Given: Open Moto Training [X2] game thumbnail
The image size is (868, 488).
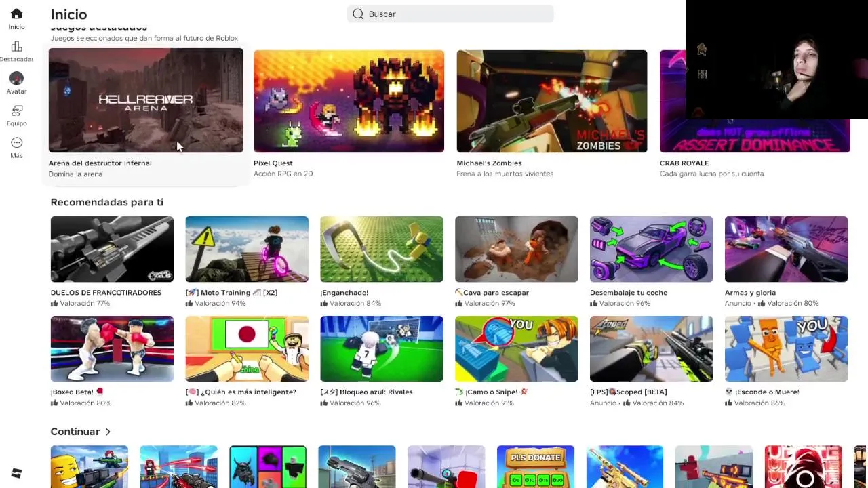Looking at the screenshot, I should (x=247, y=249).
